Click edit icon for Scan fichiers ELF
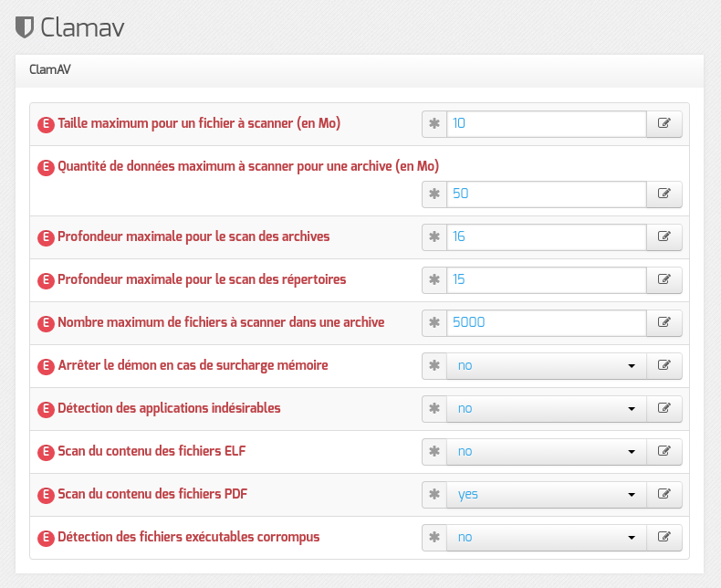 coord(664,451)
